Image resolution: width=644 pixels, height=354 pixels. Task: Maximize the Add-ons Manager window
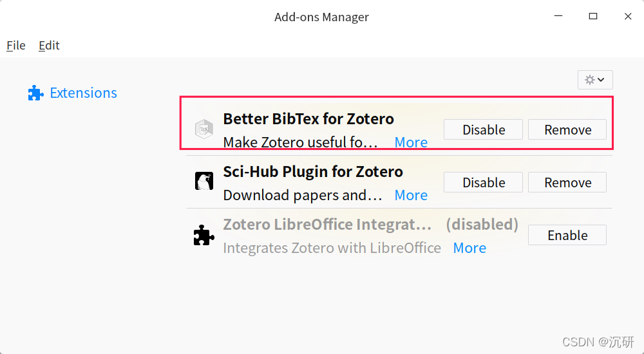click(593, 17)
